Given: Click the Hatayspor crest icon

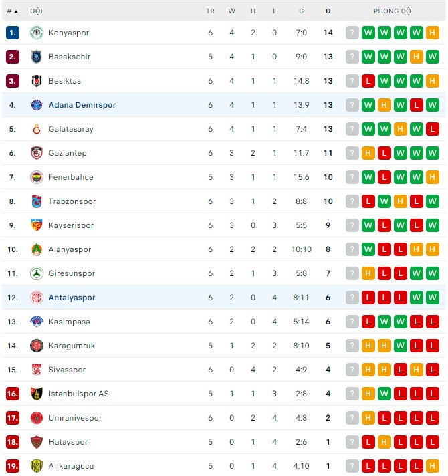Looking at the screenshot, I should click(36, 442).
